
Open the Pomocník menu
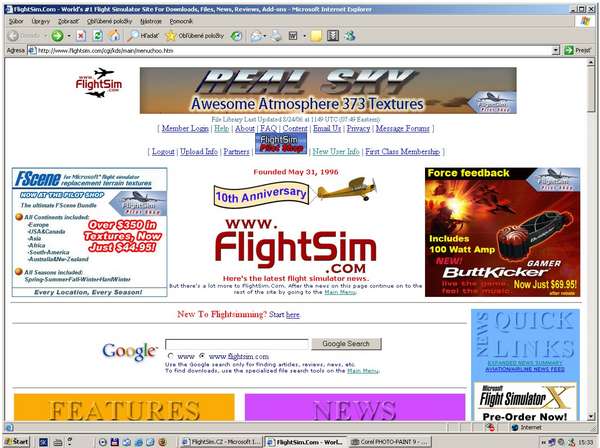point(181,21)
